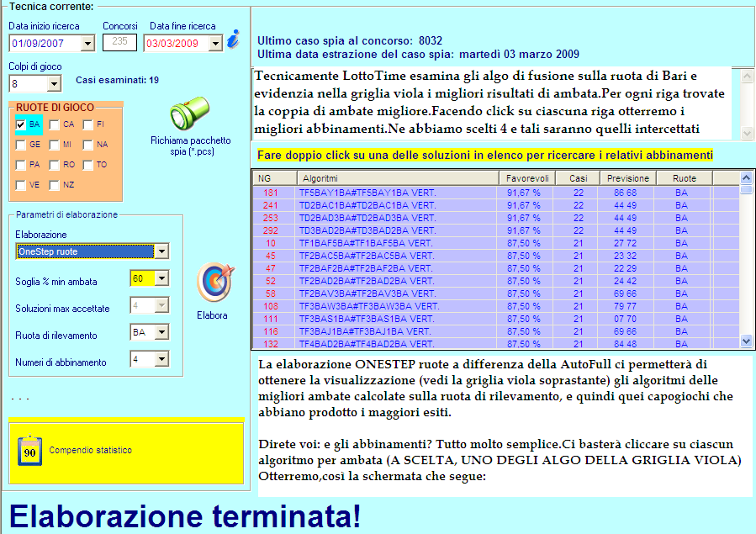The image size is (756, 534).
Task: Toggle the NZ wheel checkbox
Action: tap(55, 186)
